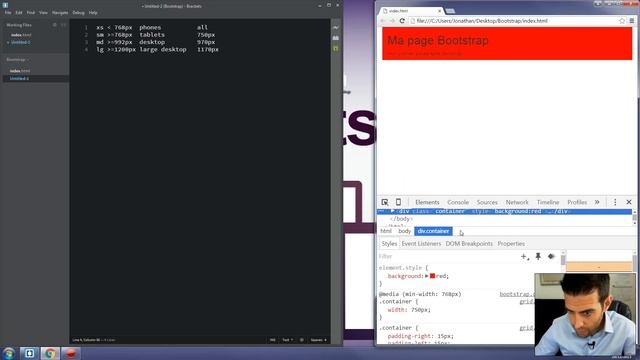Click the Styles Filter input field
Screen dimensions: 640x360
447,256
